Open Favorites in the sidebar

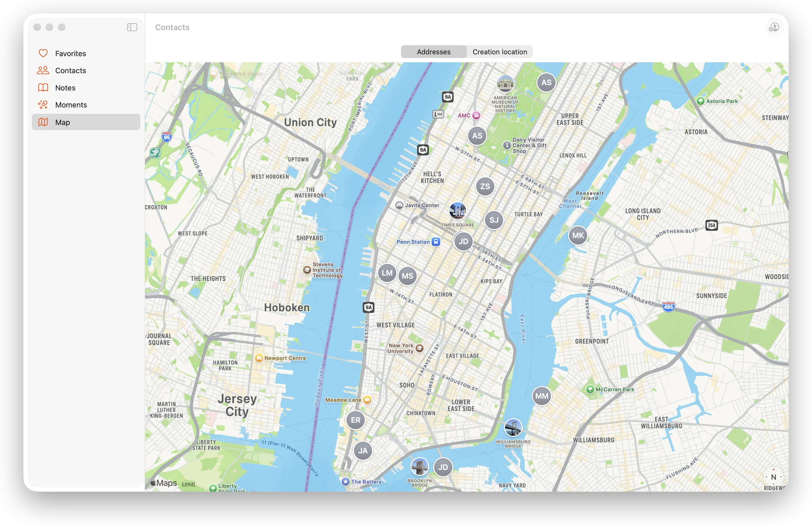pos(86,54)
